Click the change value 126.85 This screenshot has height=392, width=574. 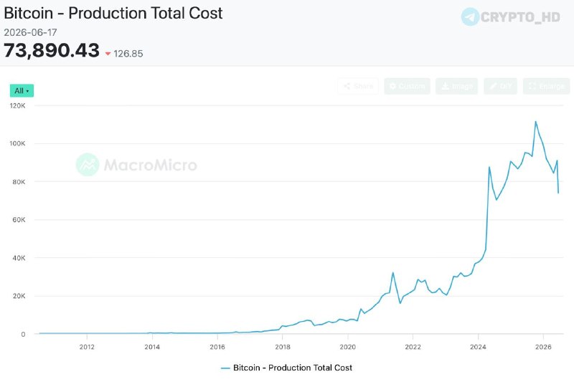tap(128, 54)
